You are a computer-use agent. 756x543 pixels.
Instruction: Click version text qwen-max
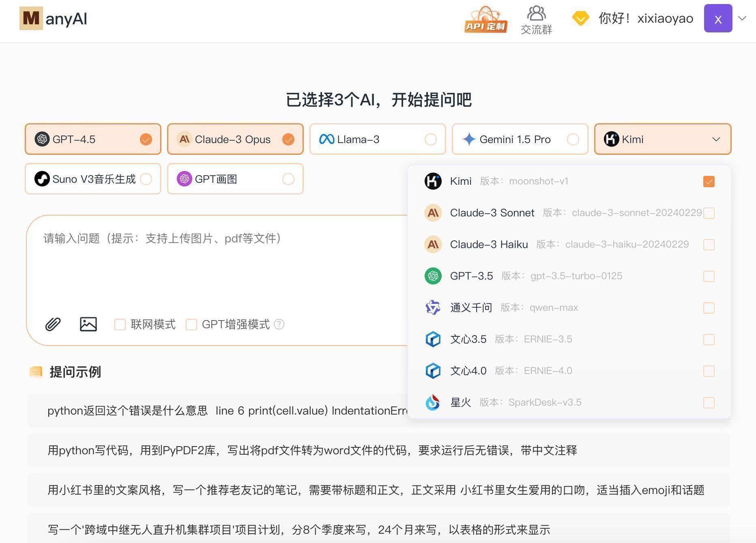click(x=554, y=308)
